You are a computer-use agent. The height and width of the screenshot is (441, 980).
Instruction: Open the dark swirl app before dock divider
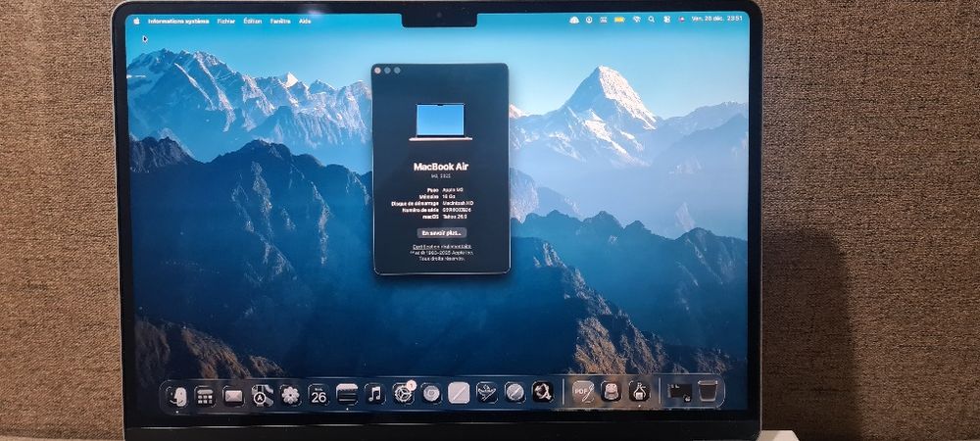click(543, 392)
